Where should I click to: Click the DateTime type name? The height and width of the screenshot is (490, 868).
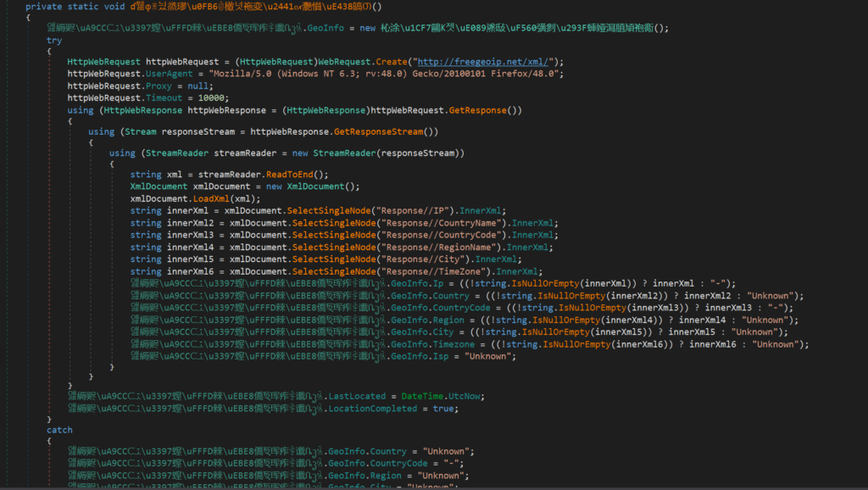(x=422, y=397)
